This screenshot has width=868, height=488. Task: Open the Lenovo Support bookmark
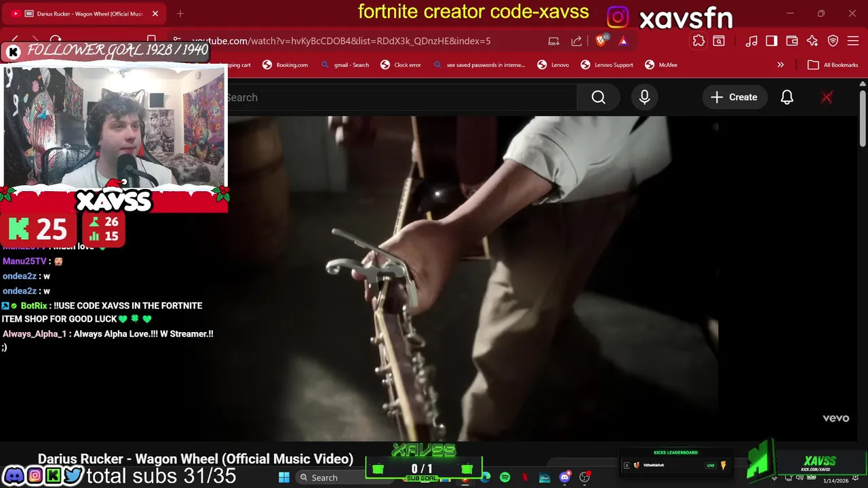(607, 65)
